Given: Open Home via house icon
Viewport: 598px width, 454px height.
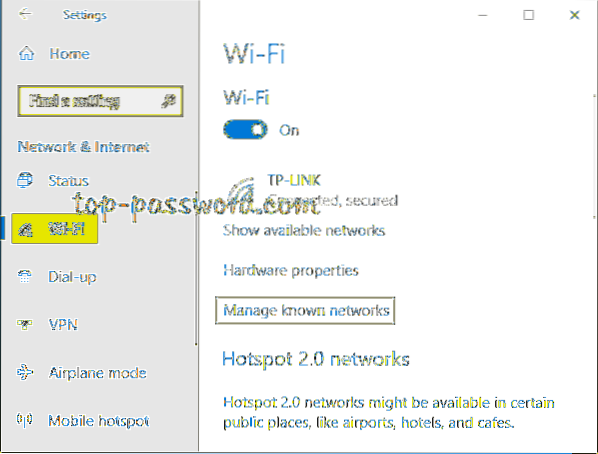Looking at the screenshot, I should point(26,54).
